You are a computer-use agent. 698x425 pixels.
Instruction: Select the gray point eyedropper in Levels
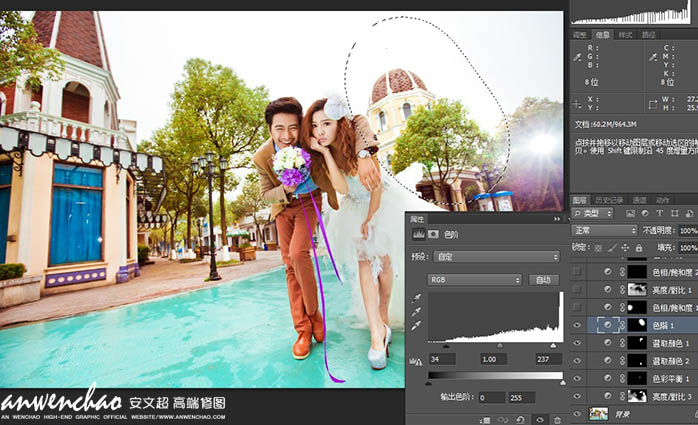click(x=417, y=312)
